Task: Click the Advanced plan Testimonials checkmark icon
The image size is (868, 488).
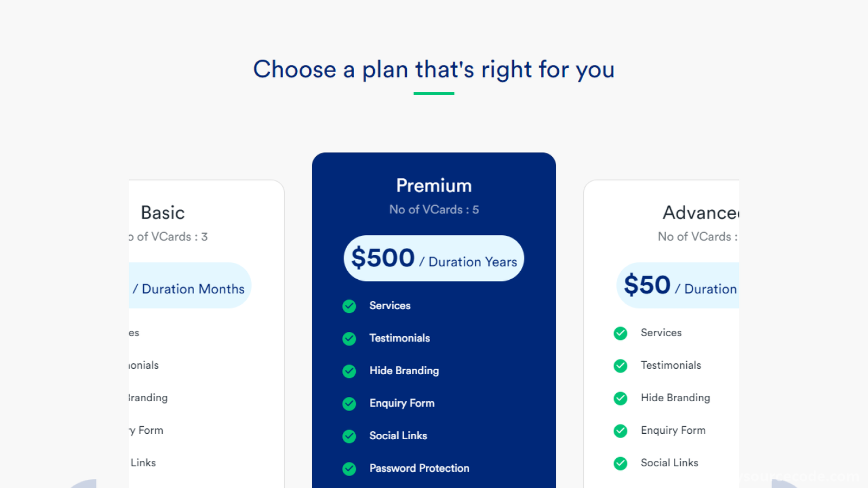Action: click(x=621, y=366)
